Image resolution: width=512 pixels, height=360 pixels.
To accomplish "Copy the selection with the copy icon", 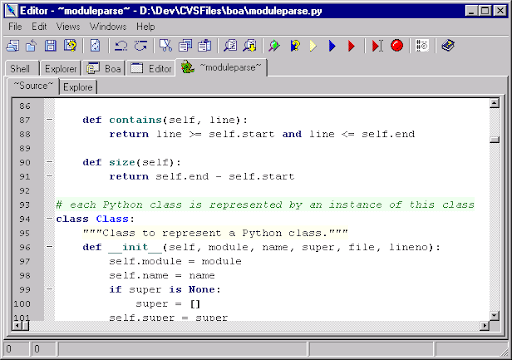I will [x=185, y=46].
